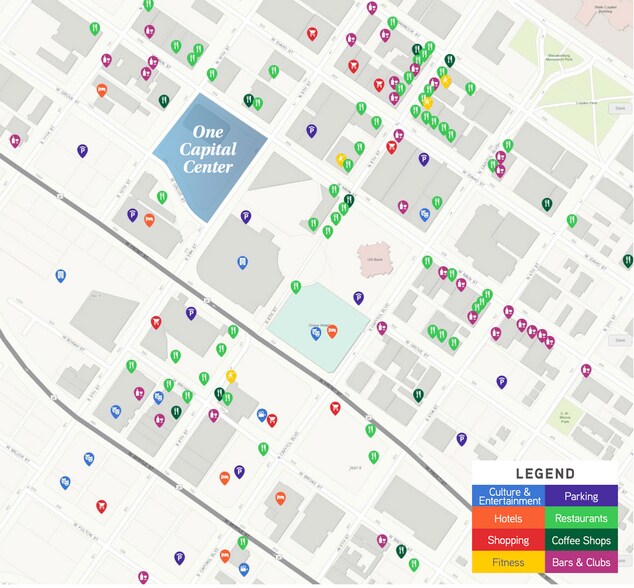Screen dimensions: 634x588
Task: Select the parking pin just southeast of One Capital Center
Action: click(x=246, y=215)
